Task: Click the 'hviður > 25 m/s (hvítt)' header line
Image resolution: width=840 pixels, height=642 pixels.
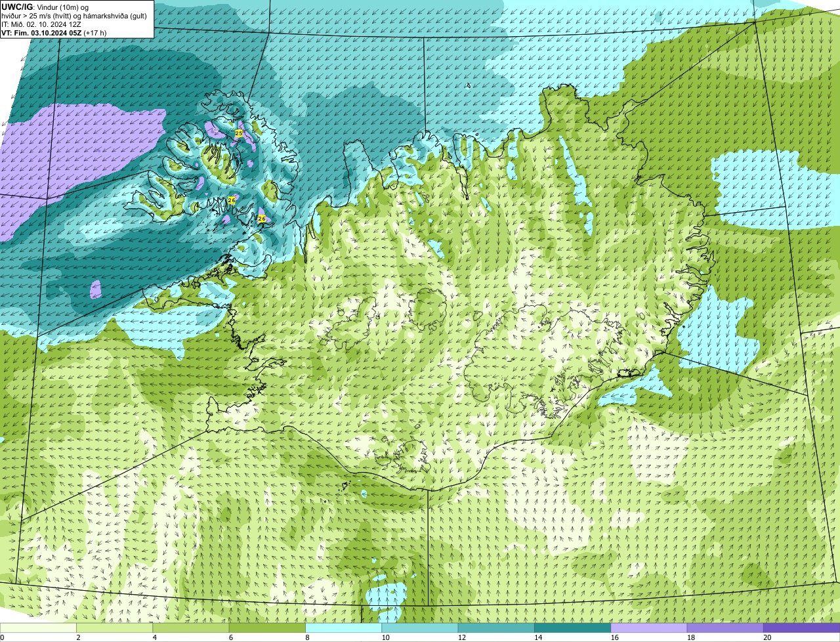Action: 73,15
